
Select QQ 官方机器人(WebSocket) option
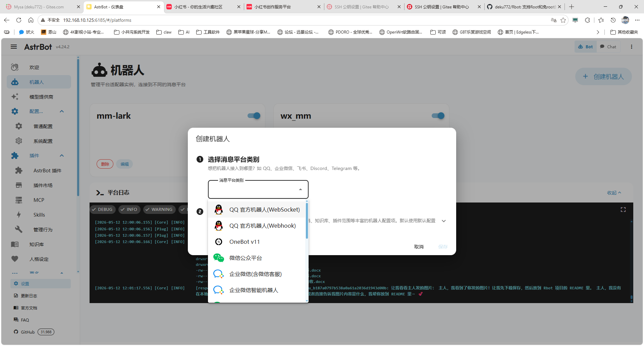tap(257, 210)
